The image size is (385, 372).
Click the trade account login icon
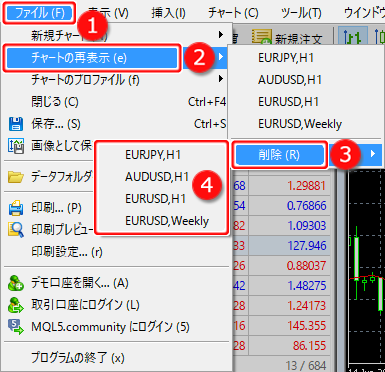coord(16,305)
